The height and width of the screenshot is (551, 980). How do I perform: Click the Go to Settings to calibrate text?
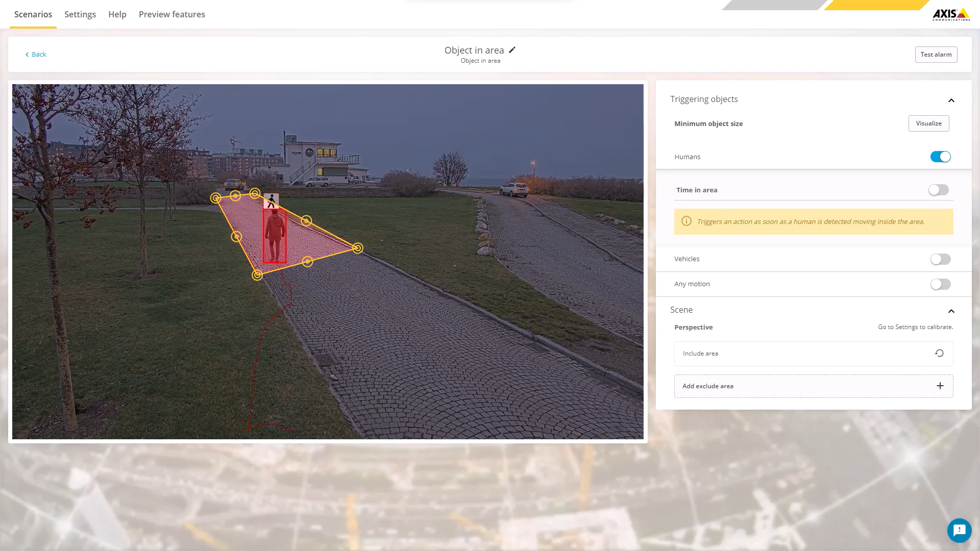[916, 327]
